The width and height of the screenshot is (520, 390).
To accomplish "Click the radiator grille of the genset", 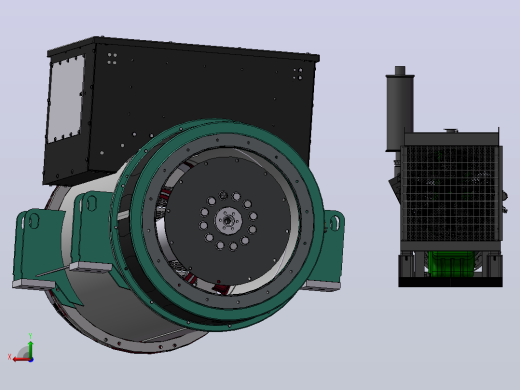I will 451,193.
